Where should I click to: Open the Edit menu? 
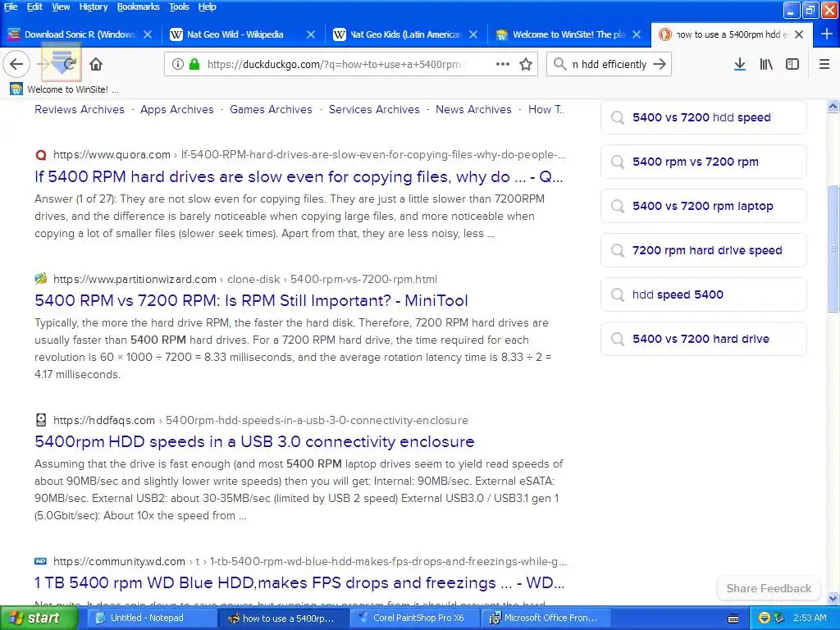coord(34,7)
